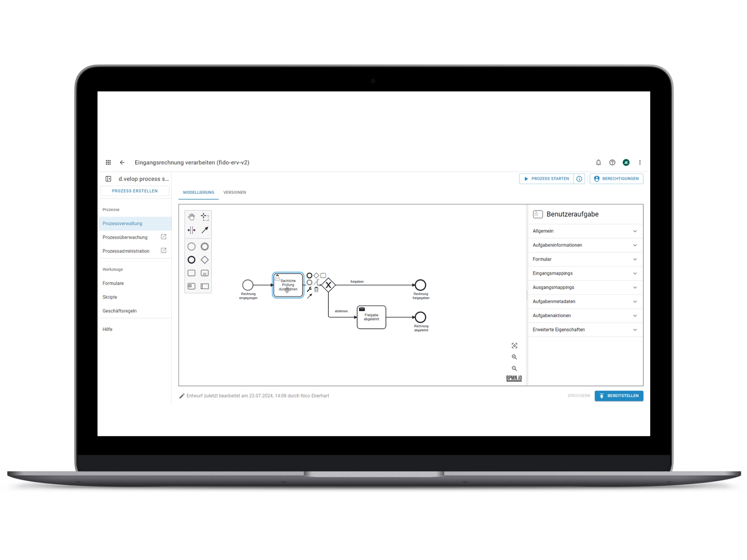Expand the Aufgabenaktionen section
The image size is (747, 560).
click(x=585, y=315)
